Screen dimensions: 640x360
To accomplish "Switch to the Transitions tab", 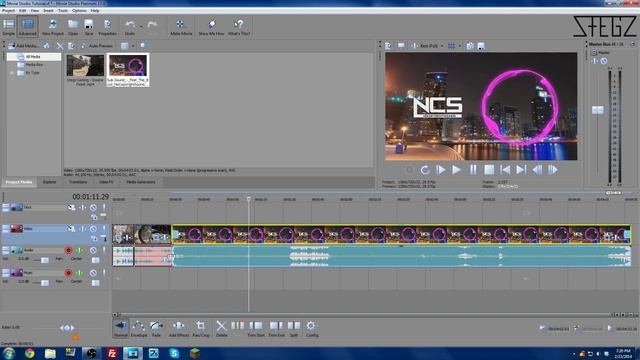I will [78, 182].
